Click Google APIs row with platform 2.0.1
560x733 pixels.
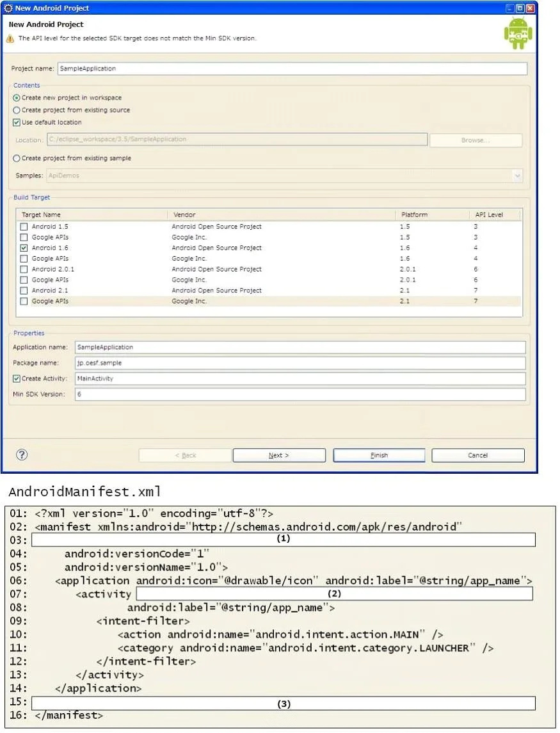pyautogui.click(x=269, y=280)
